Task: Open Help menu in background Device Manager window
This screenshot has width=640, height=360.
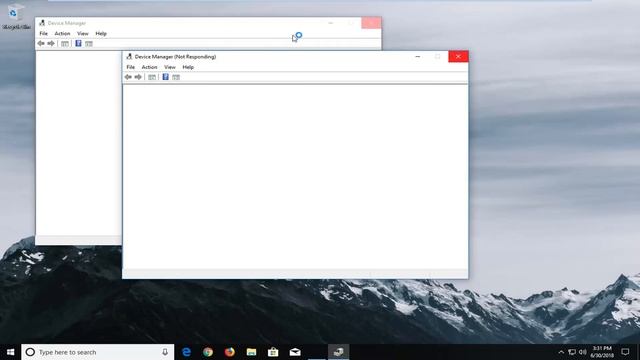Action: pyautogui.click(x=101, y=33)
